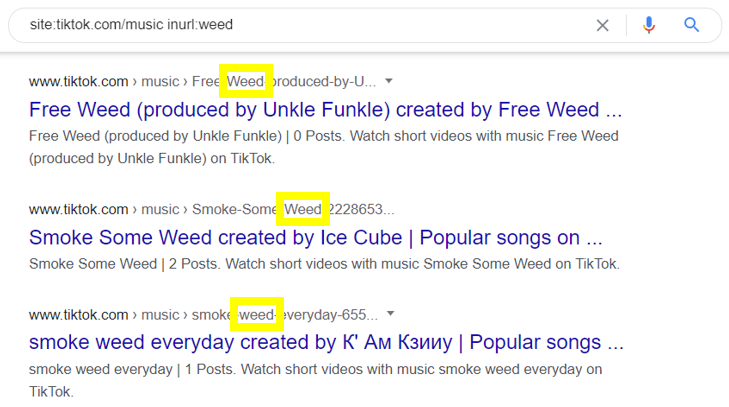
Task: Click music breadcrumb in first result URL
Action: (160, 81)
